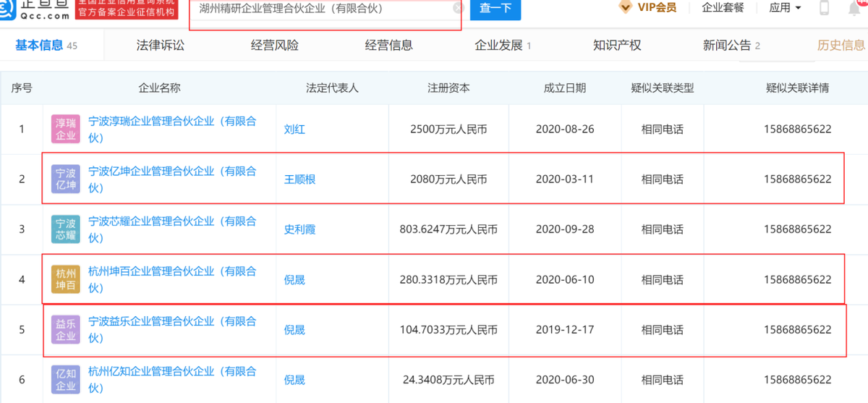Screen dimensions: 868x403
Task: Select phone 15868865622 in 宁波淳瑞 row
Action: [x=797, y=130]
